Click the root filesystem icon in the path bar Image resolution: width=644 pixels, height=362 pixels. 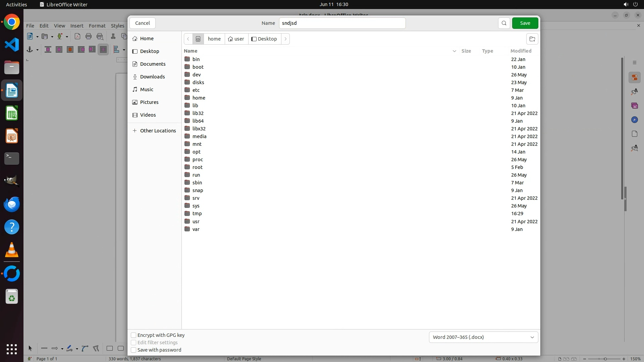[198, 39]
